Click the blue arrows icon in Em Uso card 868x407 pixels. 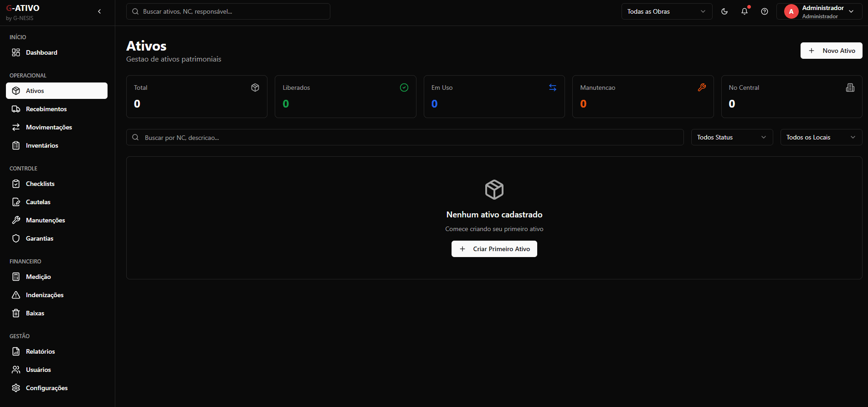553,88
